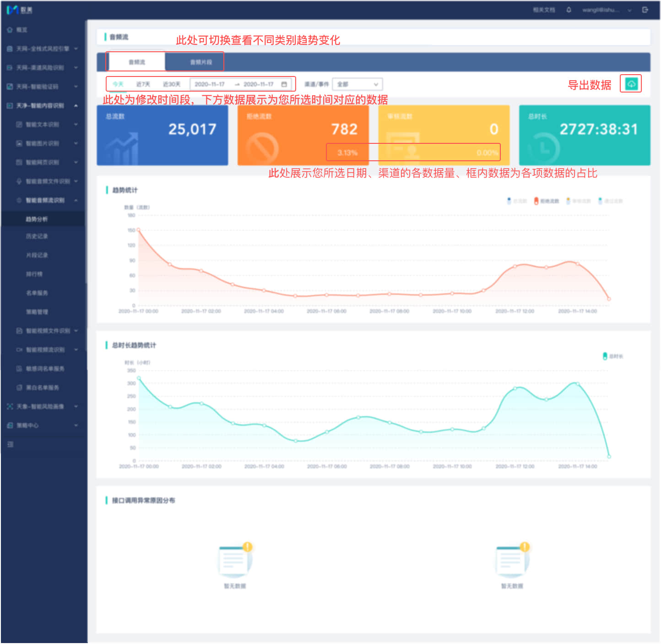Click the camera icon for 智能视频流识别
This screenshot has height=644, width=661.
19,349
